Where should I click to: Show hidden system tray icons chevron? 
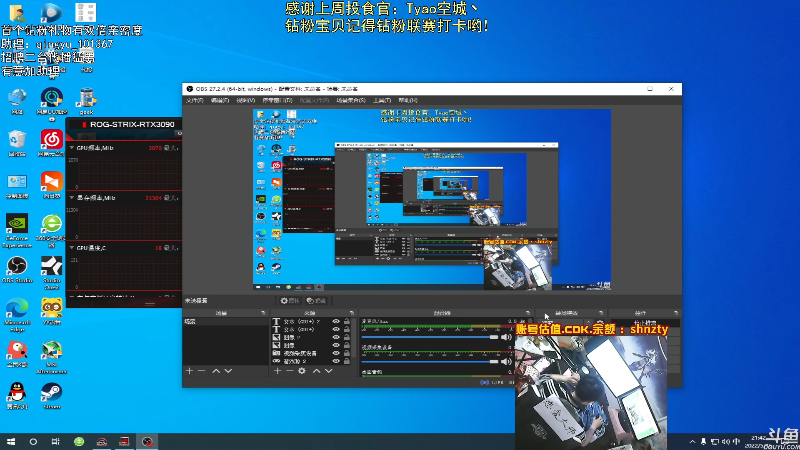(692, 442)
